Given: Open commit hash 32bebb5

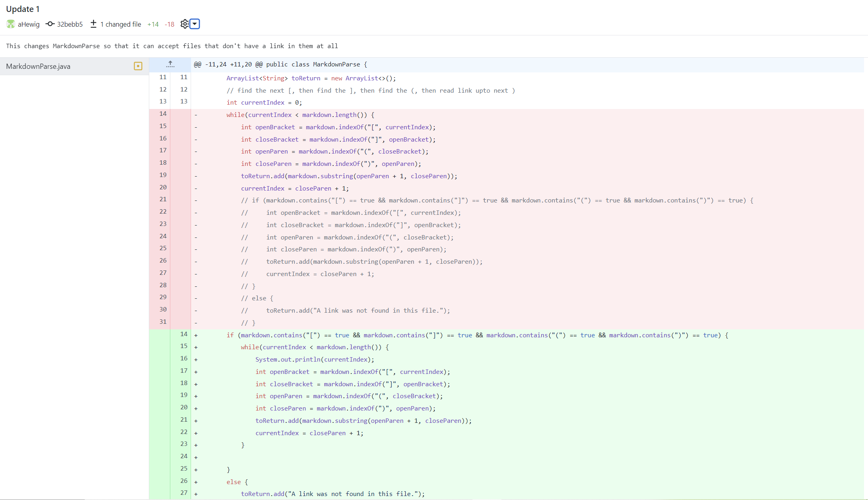Looking at the screenshot, I should 70,24.
